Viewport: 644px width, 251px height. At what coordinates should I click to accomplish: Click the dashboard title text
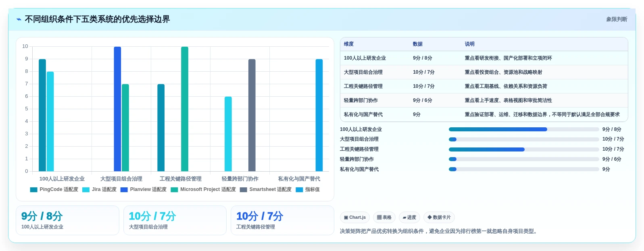pos(97,19)
